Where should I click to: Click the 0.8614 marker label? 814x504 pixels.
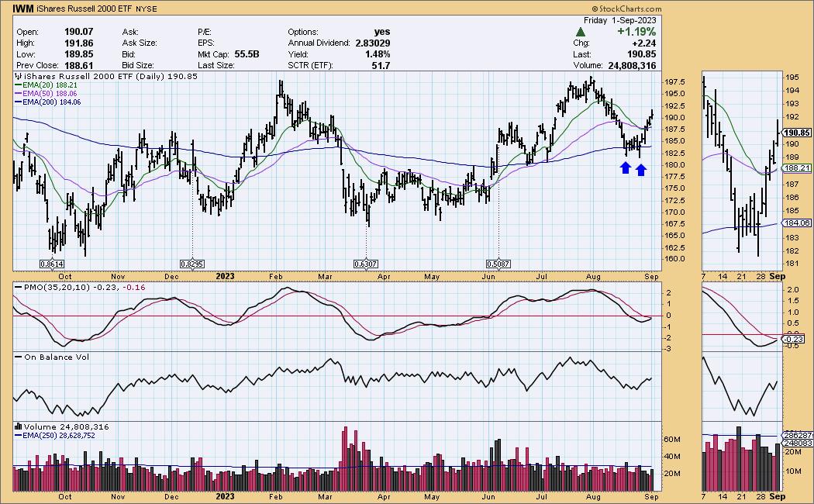[x=52, y=264]
